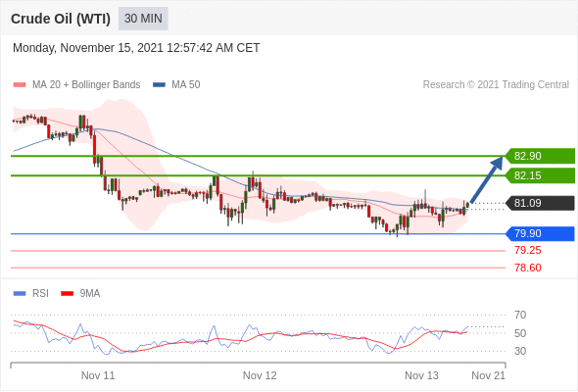Viewport: 578px width, 392px height.
Task: Click the Crude Oil (WTI) title
Action: [x=61, y=19]
